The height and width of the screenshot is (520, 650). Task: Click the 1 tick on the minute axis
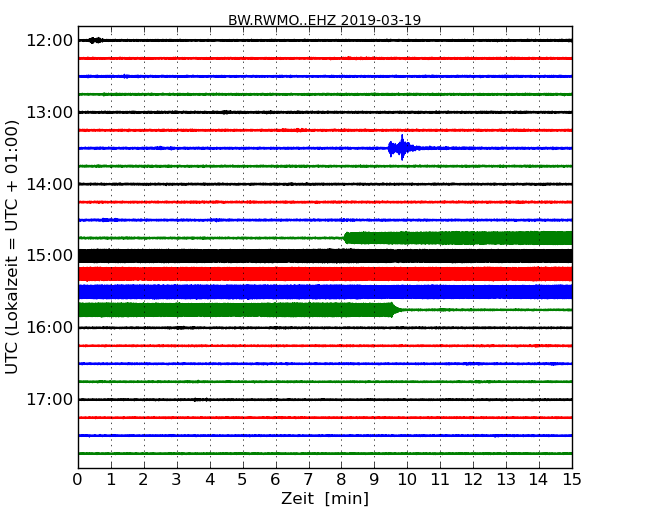pyautogui.click(x=111, y=480)
